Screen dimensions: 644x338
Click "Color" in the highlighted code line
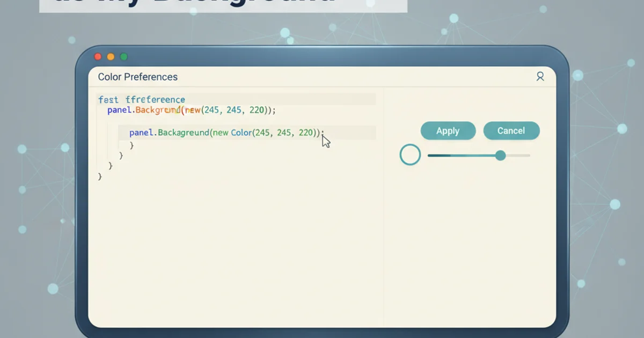click(x=241, y=133)
